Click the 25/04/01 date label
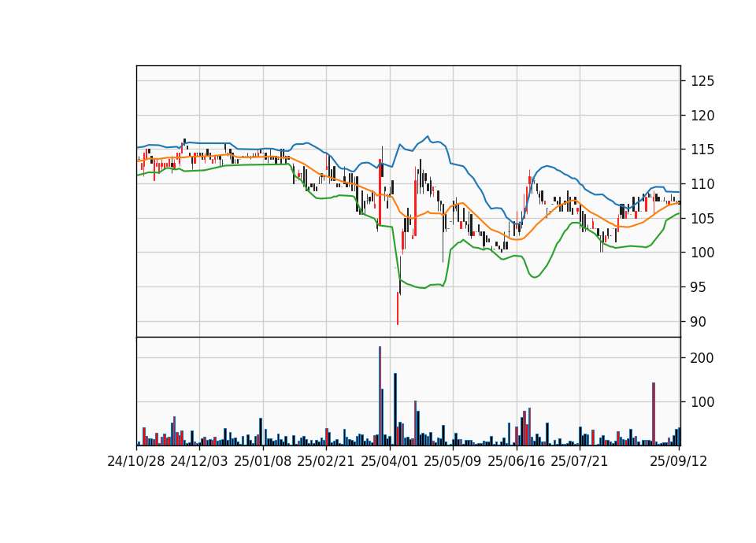The image size is (756, 543). 389,461
